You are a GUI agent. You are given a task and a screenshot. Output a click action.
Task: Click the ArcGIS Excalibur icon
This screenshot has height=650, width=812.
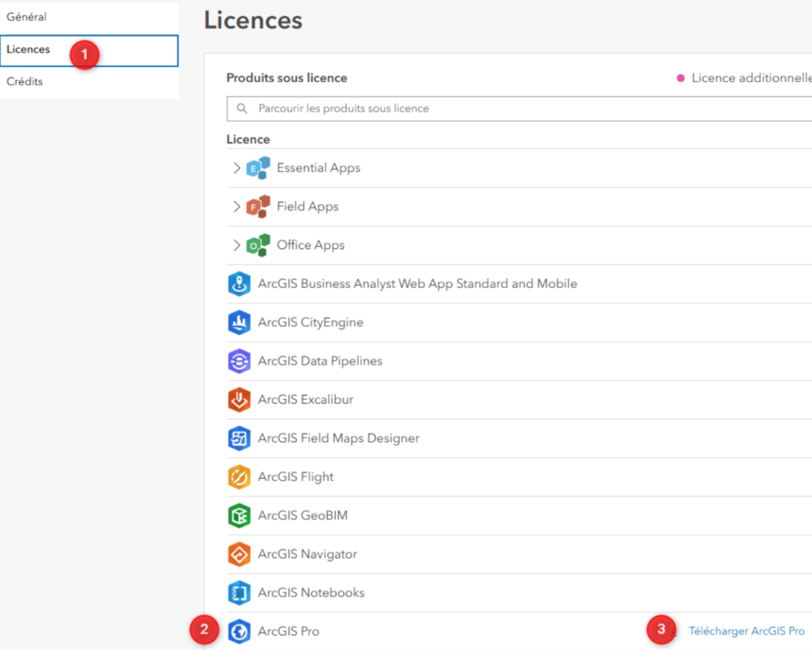[x=239, y=400]
